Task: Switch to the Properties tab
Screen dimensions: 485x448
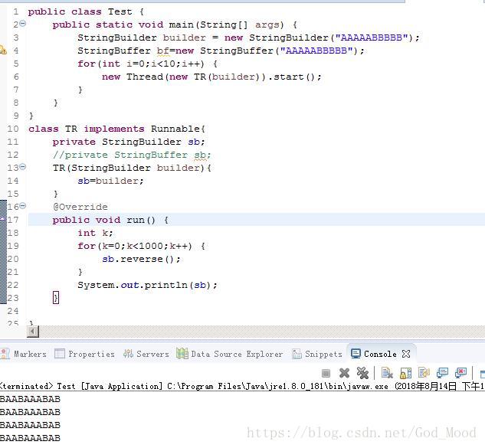Action: [x=84, y=354]
